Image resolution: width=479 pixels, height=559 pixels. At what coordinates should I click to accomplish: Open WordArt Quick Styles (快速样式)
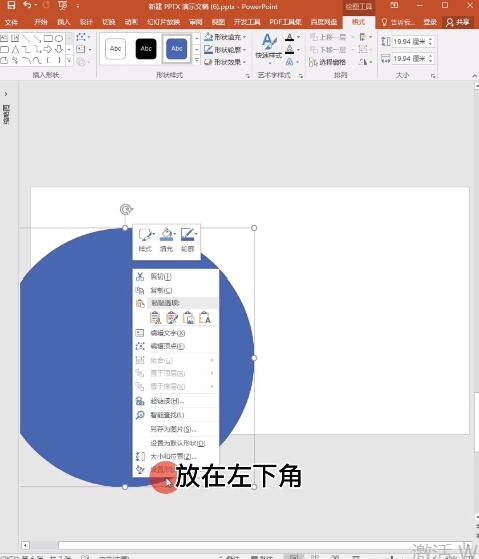coord(269,48)
